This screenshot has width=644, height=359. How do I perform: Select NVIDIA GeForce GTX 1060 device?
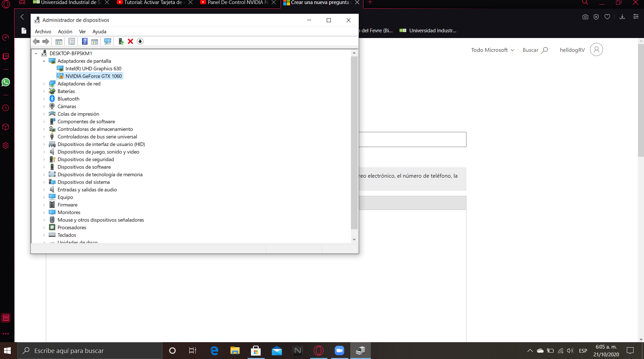pyautogui.click(x=94, y=76)
